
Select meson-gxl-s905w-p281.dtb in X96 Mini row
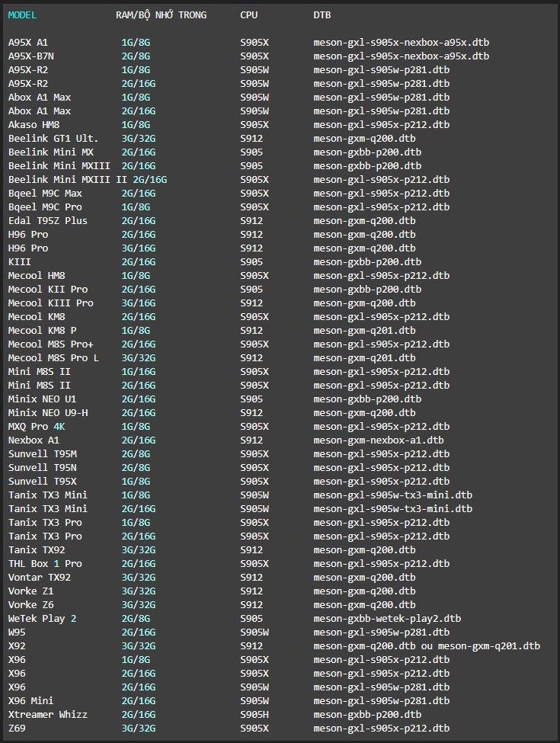(382, 701)
